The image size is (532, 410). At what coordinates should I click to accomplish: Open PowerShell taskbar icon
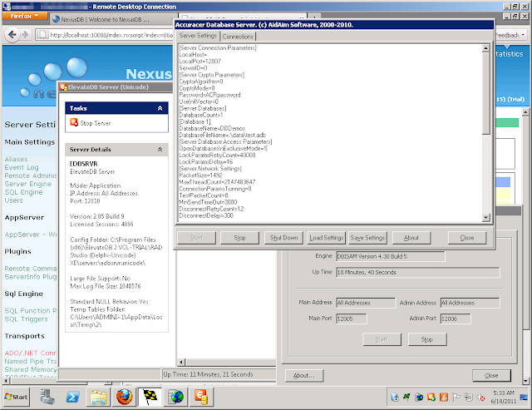(x=73, y=397)
